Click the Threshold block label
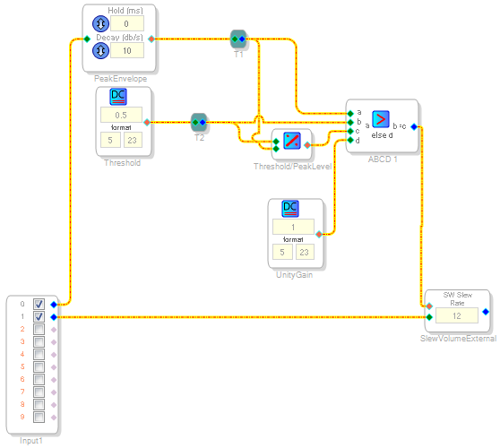The height and width of the screenshot is (448, 500). click(x=122, y=163)
